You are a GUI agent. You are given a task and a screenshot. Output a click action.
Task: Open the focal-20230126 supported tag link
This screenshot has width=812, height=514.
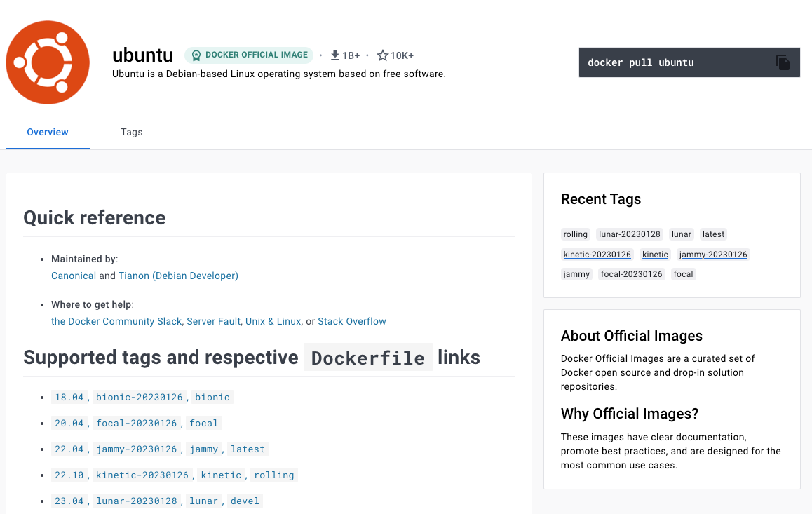tap(137, 424)
